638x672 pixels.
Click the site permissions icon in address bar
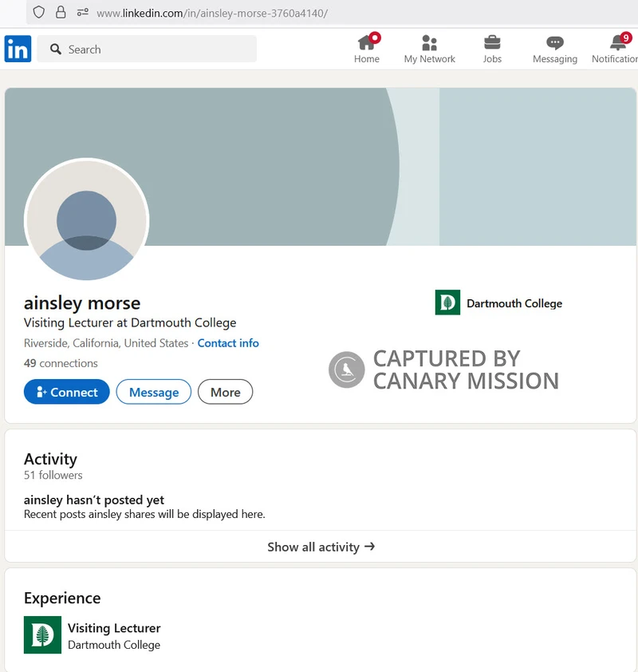coord(82,13)
